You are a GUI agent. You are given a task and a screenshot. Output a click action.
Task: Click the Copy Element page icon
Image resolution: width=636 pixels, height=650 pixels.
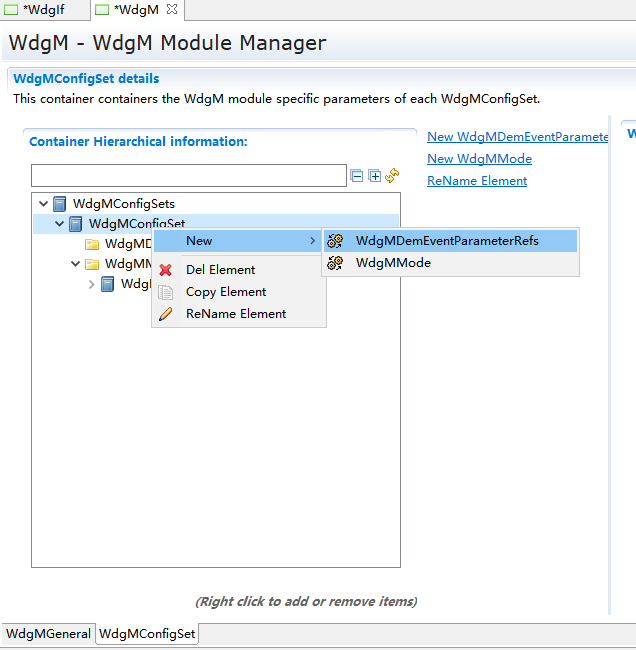tap(166, 292)
